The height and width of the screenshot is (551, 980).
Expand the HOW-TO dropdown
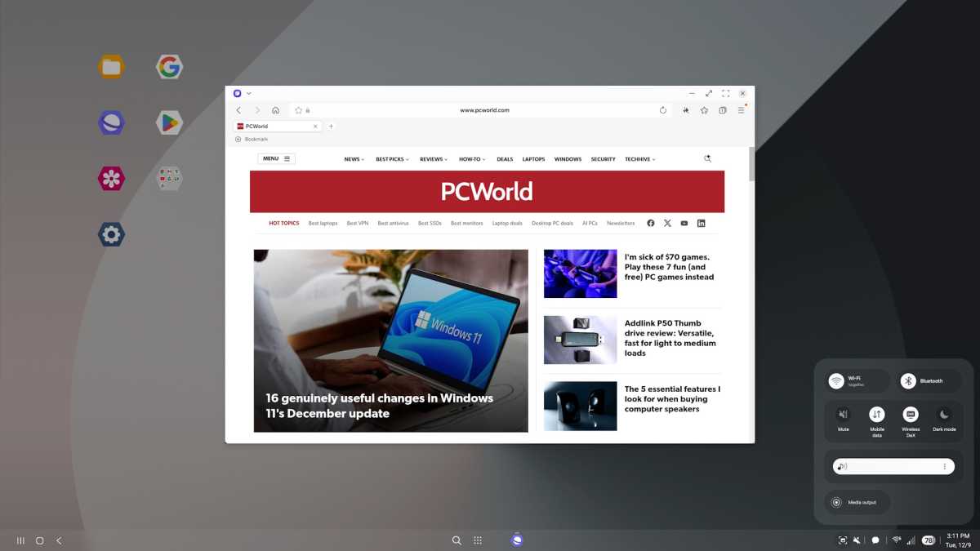[472, 159]
